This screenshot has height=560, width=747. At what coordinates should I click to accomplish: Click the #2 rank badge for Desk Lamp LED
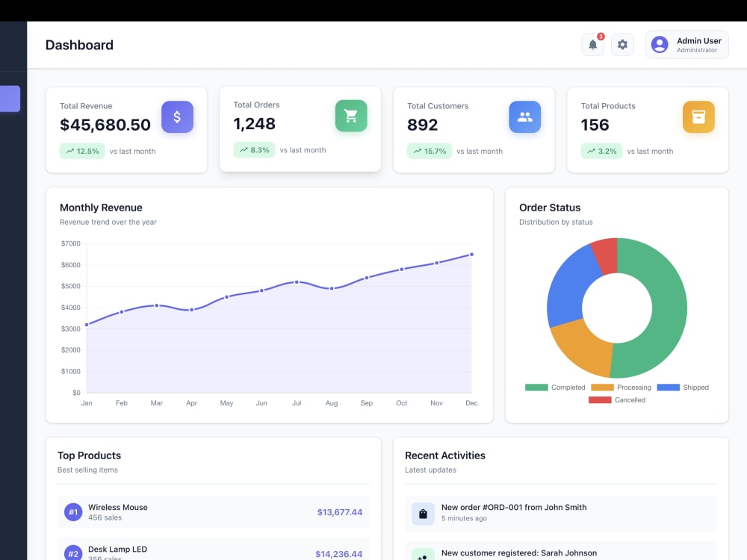click(73, 553)
